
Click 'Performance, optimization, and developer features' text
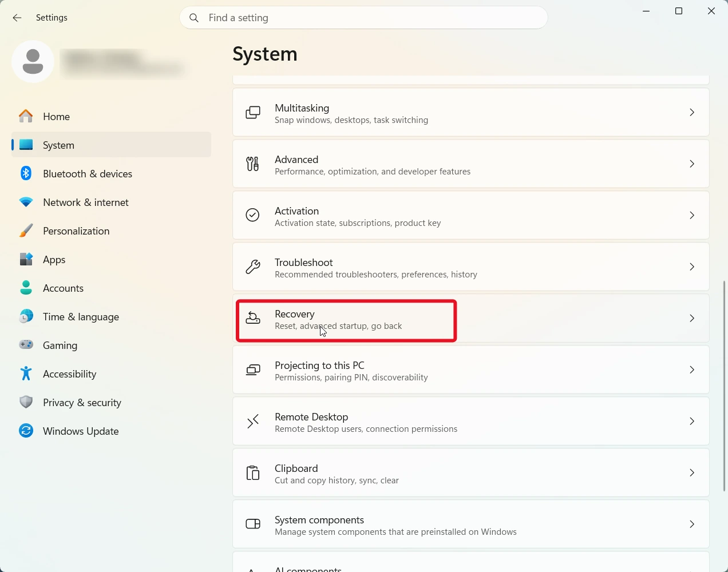pyautogui.click(x=373, y=172)
